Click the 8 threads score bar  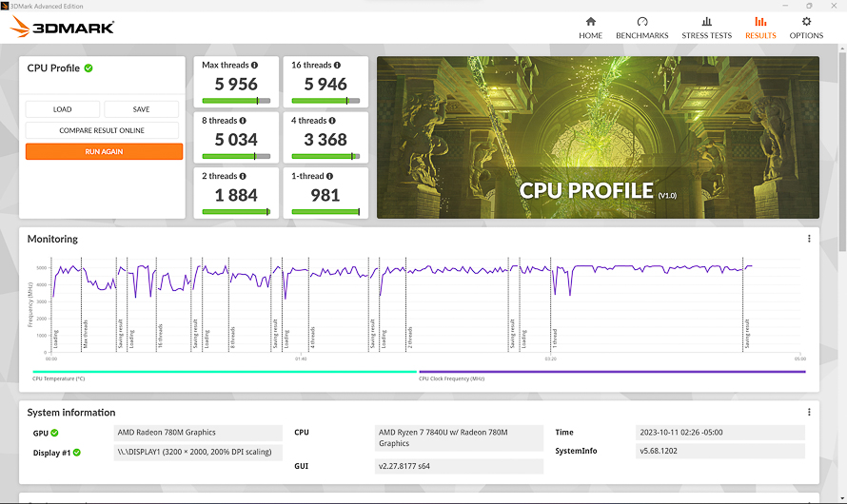[x=236, y=157]
